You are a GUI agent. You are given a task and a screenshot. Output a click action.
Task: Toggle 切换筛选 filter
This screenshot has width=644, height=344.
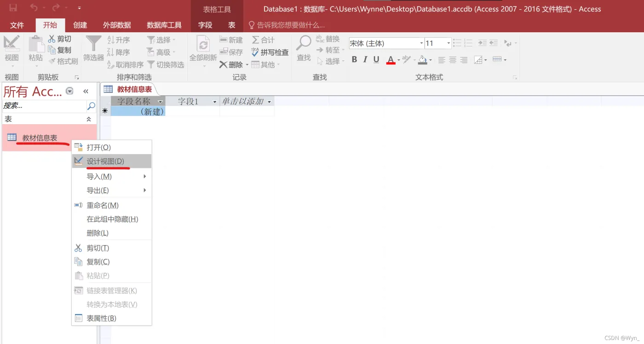point(166,65)
